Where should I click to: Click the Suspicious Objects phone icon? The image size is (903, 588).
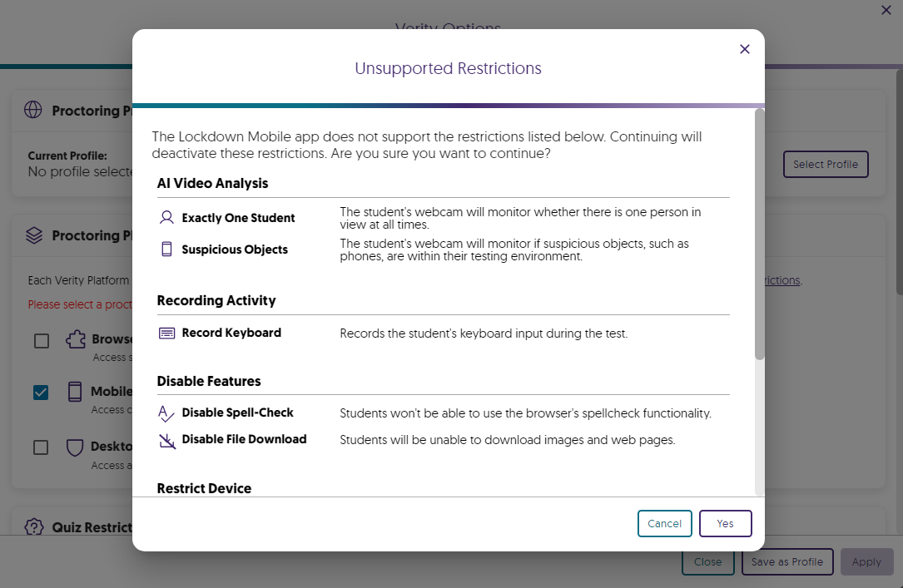point(166,250)
